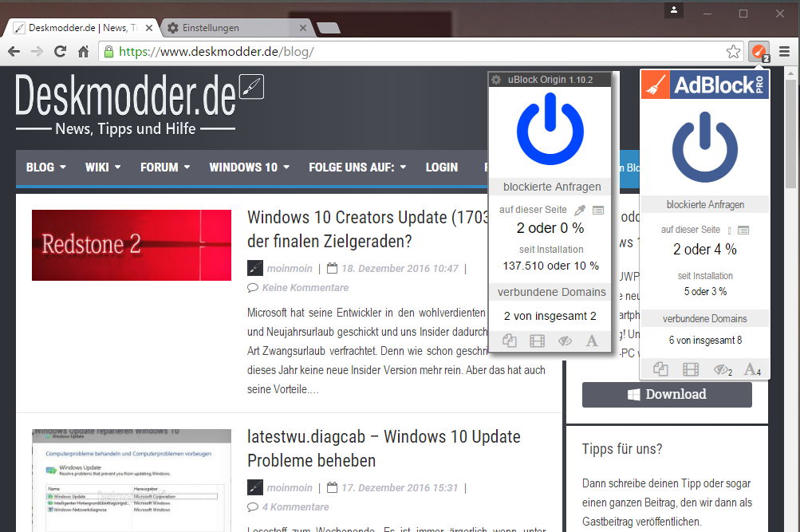
Task: Click the AdBlock Pro extension toolbar icon
Action: click(759, 52)
